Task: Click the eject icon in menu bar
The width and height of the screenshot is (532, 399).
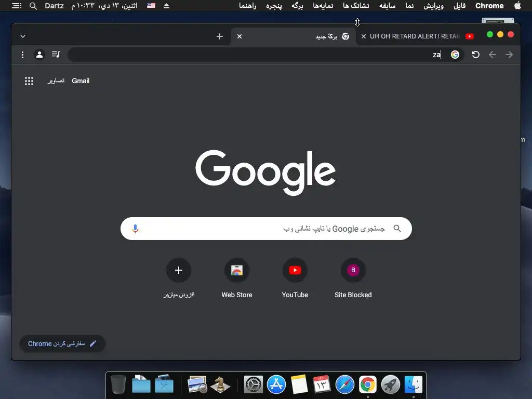Action: (x=166, y=6)
